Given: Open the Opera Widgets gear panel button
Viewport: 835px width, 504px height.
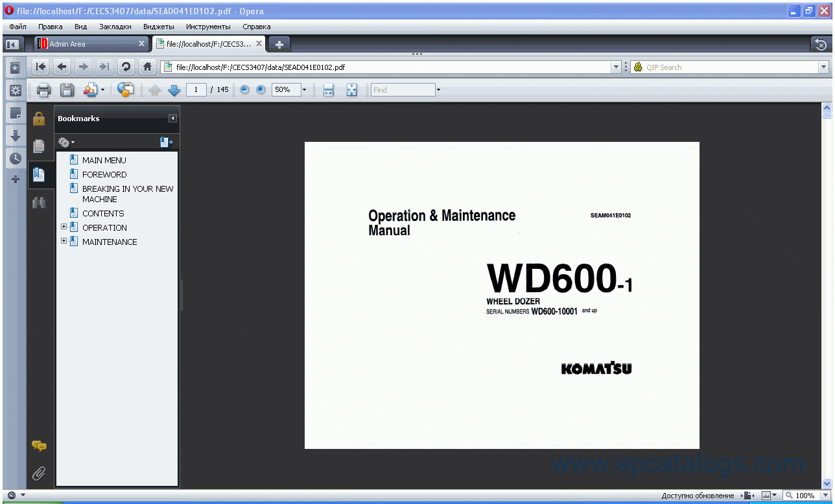Looking at the screenshot, I should click(15, 90).
